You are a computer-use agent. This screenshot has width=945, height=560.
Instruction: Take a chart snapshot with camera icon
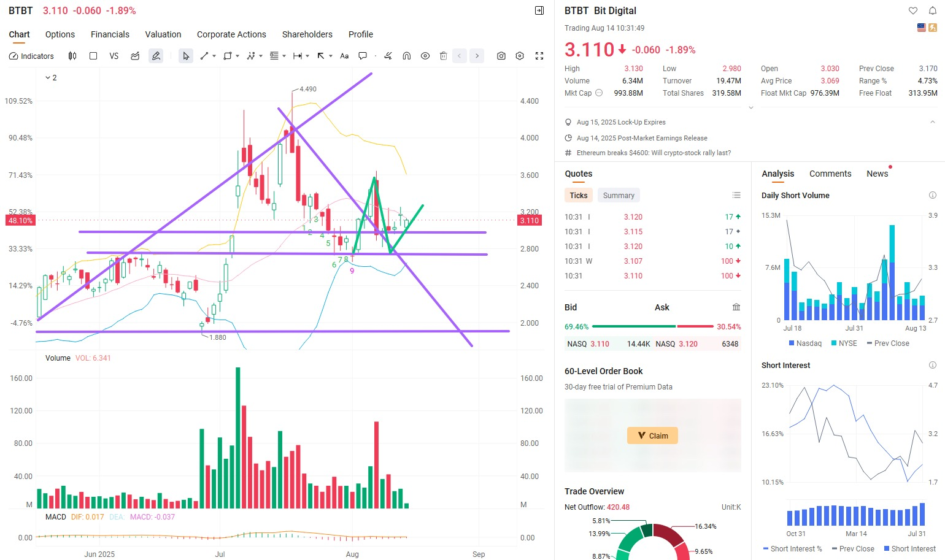pos(501,56)
